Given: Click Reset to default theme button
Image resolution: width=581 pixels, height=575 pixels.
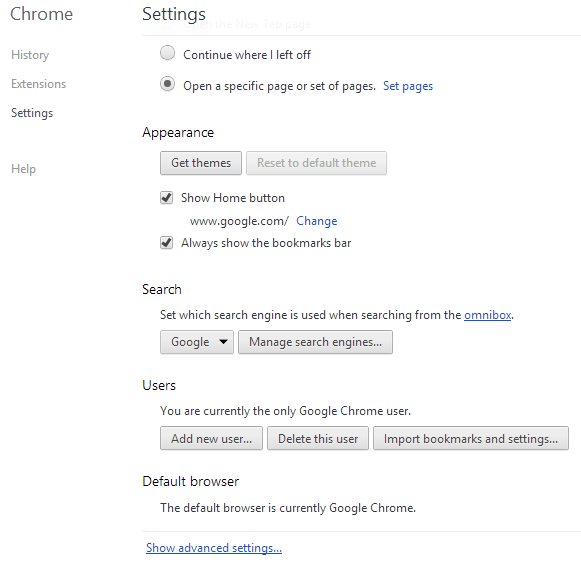Looking at the screenshot, I should point(316,163).
